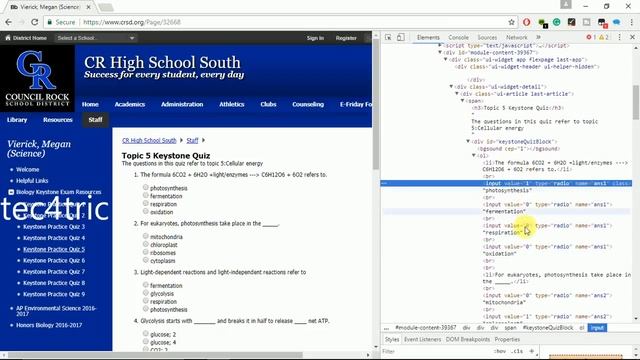Toggle DevTools device toolbar icon
This screenshot has height=360, width=640.
401,37
